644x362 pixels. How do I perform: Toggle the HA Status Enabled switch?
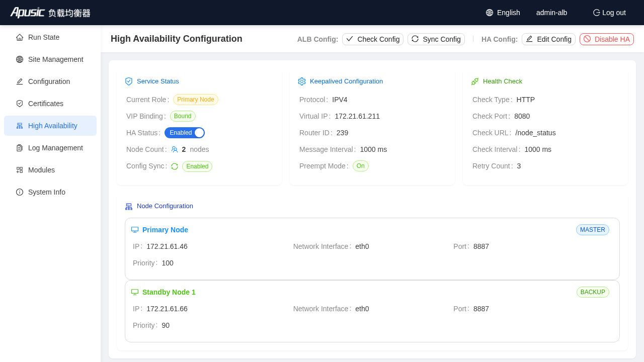[x=185, y=133]
